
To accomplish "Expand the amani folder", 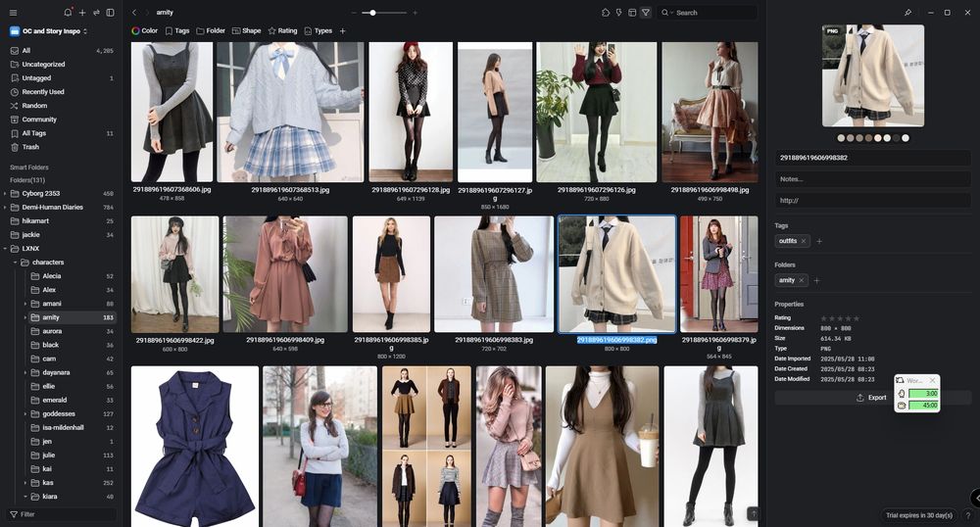I will tap(25, 304).
